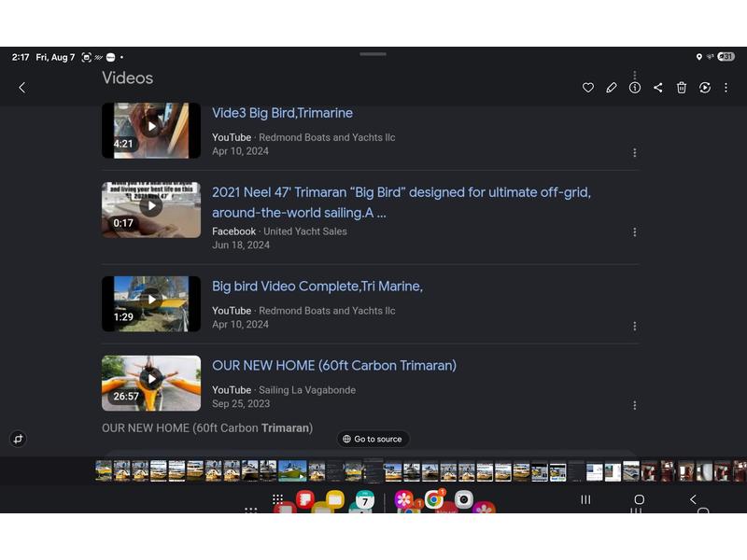Tap the time 2:17 in the status bar
Image resolution: width=747 pixels, height=560 pixels.
pyautogui.click(x=21, y=57)
